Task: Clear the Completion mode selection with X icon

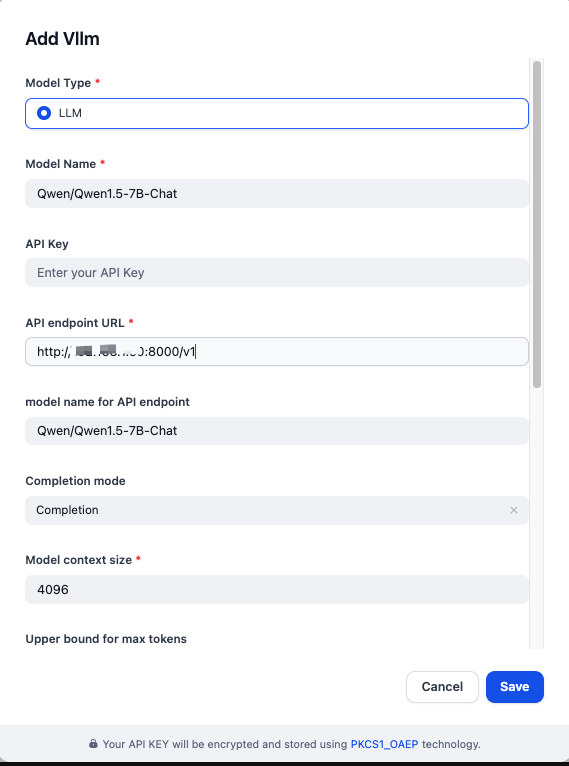Action: point(514,510)
